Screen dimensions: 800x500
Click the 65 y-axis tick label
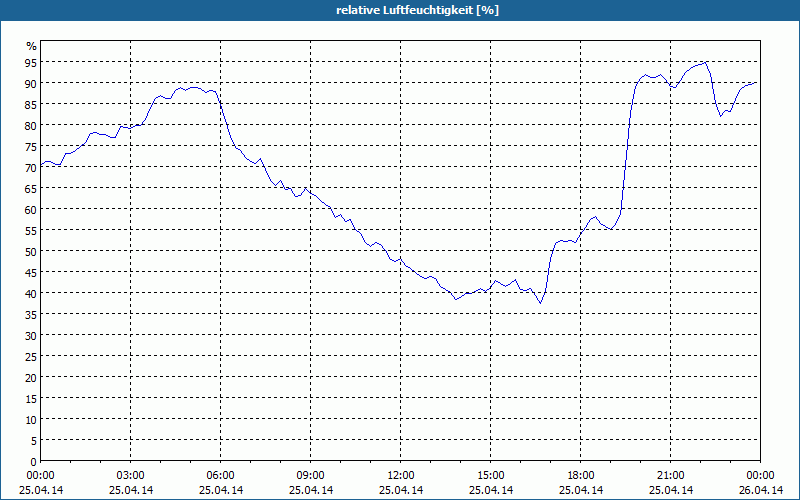click(32, 188)
